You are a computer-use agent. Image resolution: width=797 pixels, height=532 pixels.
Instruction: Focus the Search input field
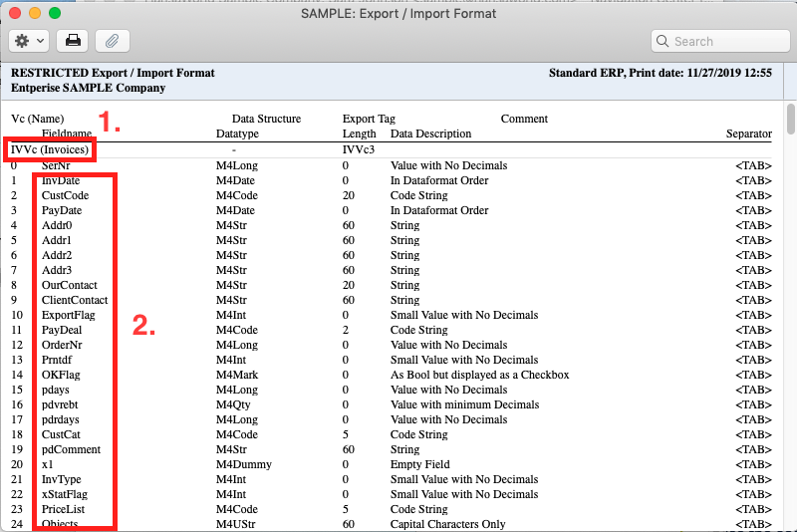(724, 41)
